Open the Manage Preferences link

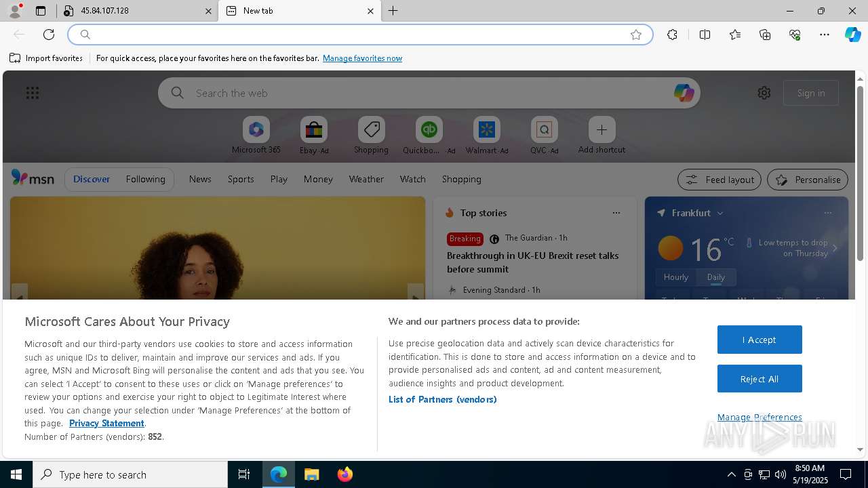(759, 417)
